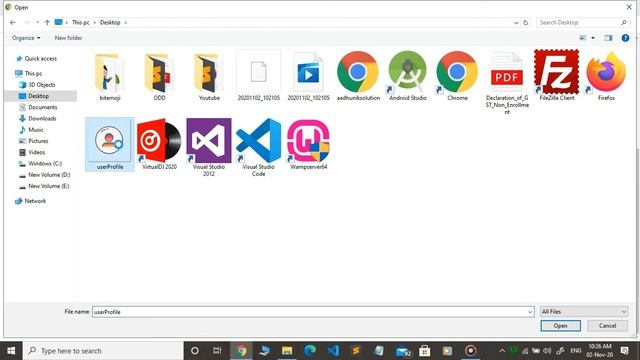Open the All Files type dropdown
Image resolution: width=640 pixels, height=360 pixels.
point(584,312)
